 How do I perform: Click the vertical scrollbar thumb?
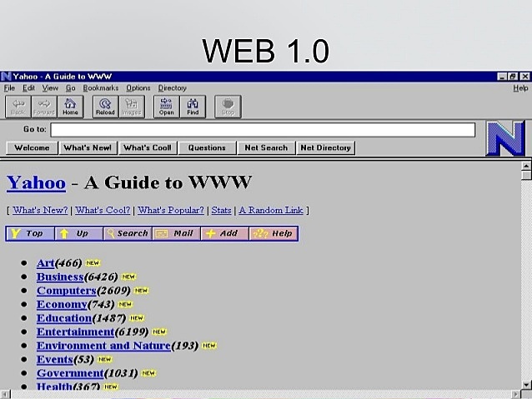click(x=526, y=175)
